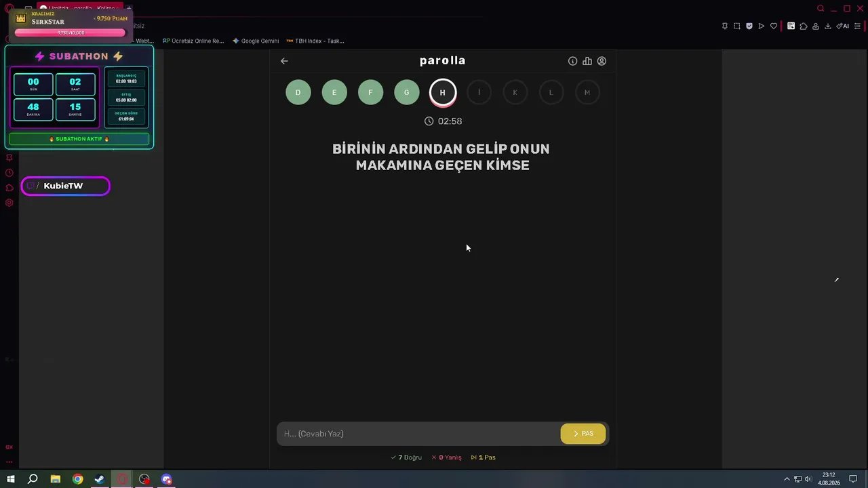Select the letter M circle
The height and width of the screenshot is (488, 868).
[587, 92]
